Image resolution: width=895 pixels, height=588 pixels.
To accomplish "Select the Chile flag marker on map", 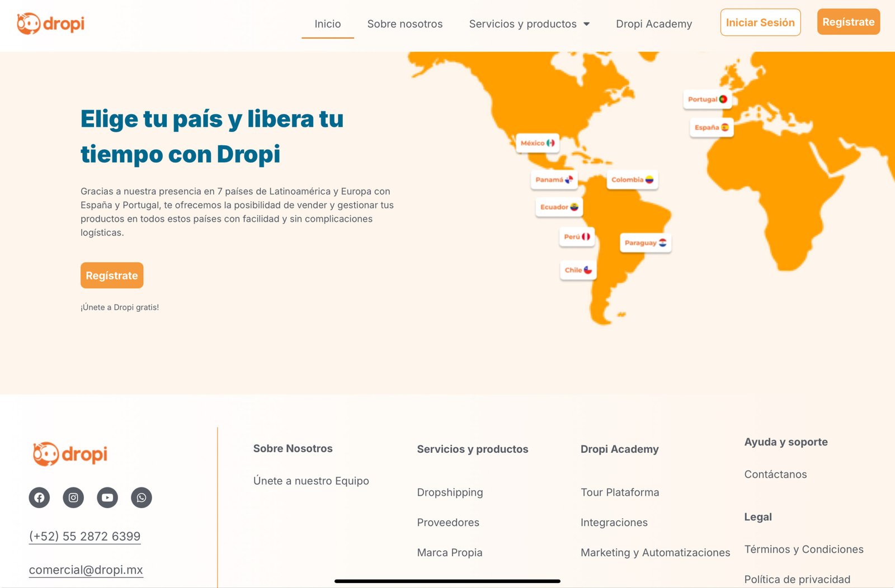I will [578, 270].
